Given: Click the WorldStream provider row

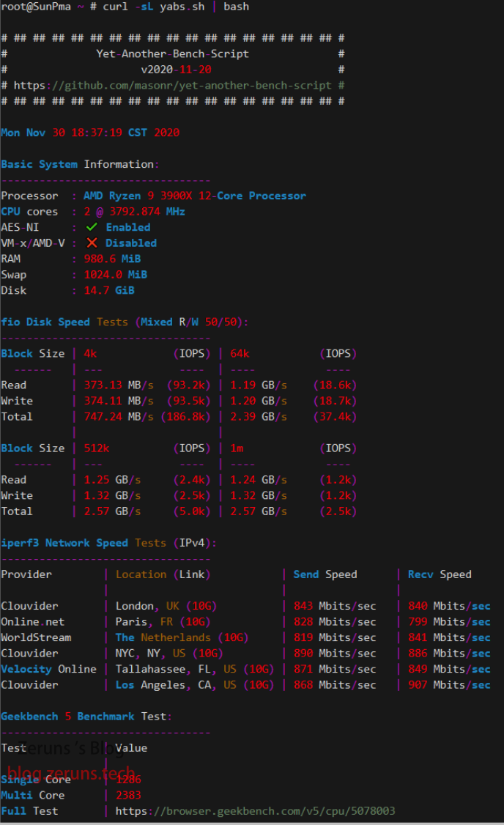Looking at the screenshot, I should [x=36, y=637].
